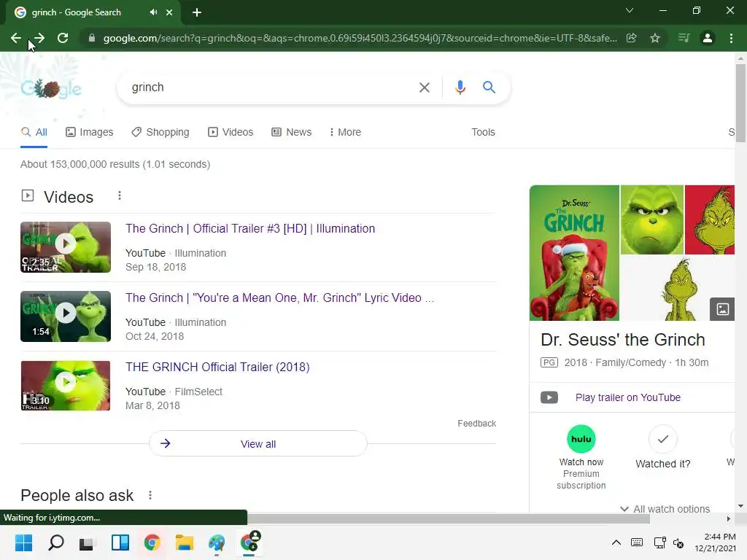Open the Paint app on the taskbar
The height and width of the screenshot is (560, 747).
(x=217, y=542)
